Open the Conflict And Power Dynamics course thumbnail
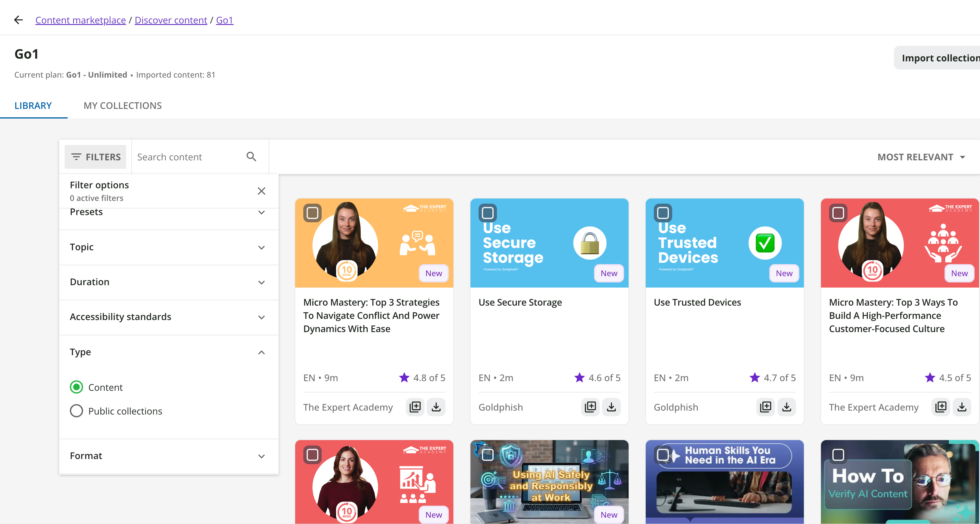This screenshot has height=524, width=980. (x=374, y=243)
